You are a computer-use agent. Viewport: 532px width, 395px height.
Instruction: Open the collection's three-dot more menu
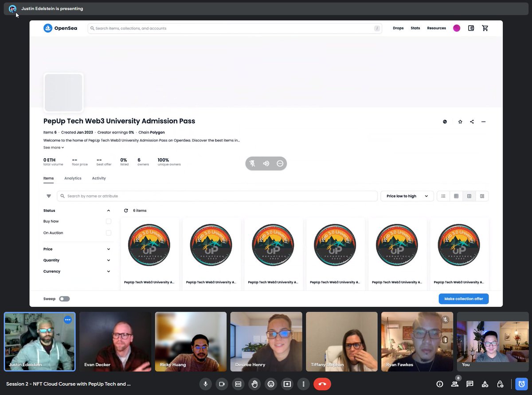point(484,121)
